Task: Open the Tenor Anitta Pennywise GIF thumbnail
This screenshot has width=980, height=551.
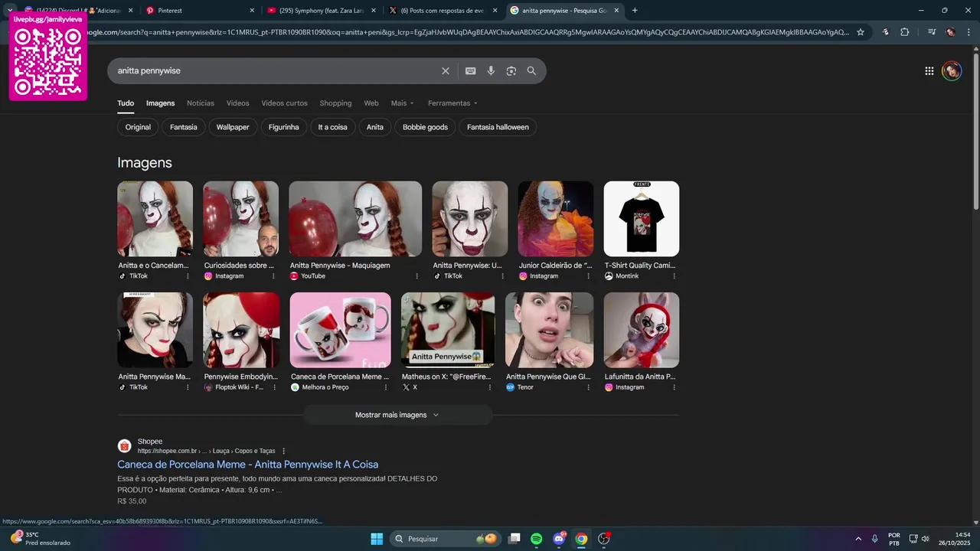Action: point(550,330)
